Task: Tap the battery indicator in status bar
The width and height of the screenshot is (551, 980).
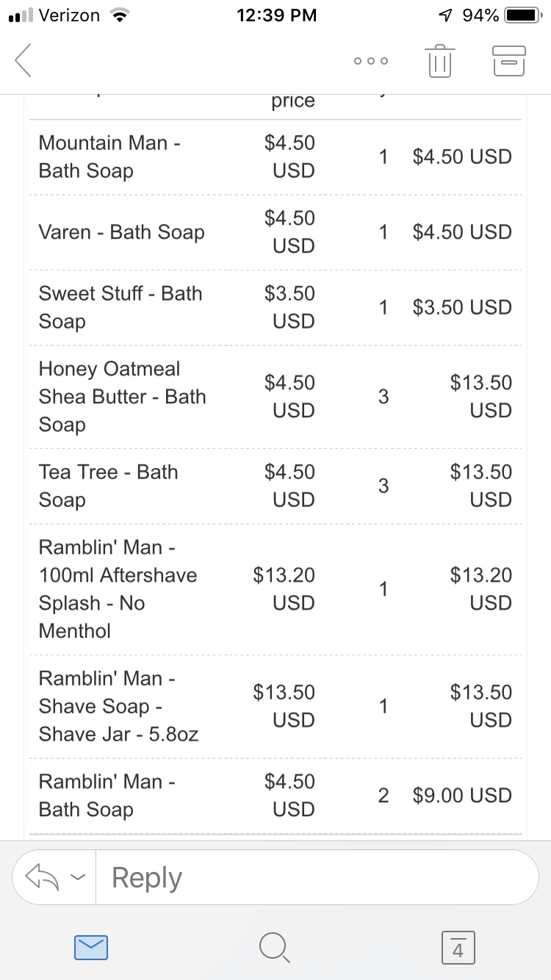Action: tap(522, 15)
